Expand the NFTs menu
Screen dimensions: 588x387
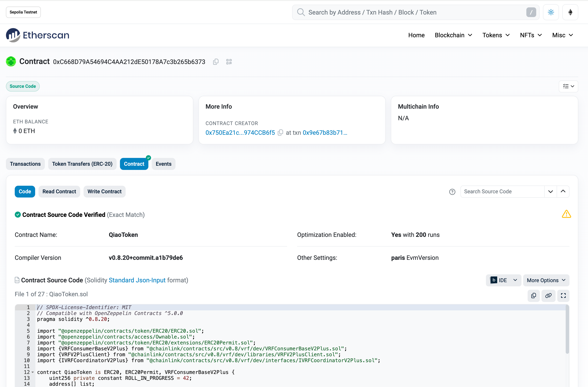pyautogui.click(x=531, y=35)
